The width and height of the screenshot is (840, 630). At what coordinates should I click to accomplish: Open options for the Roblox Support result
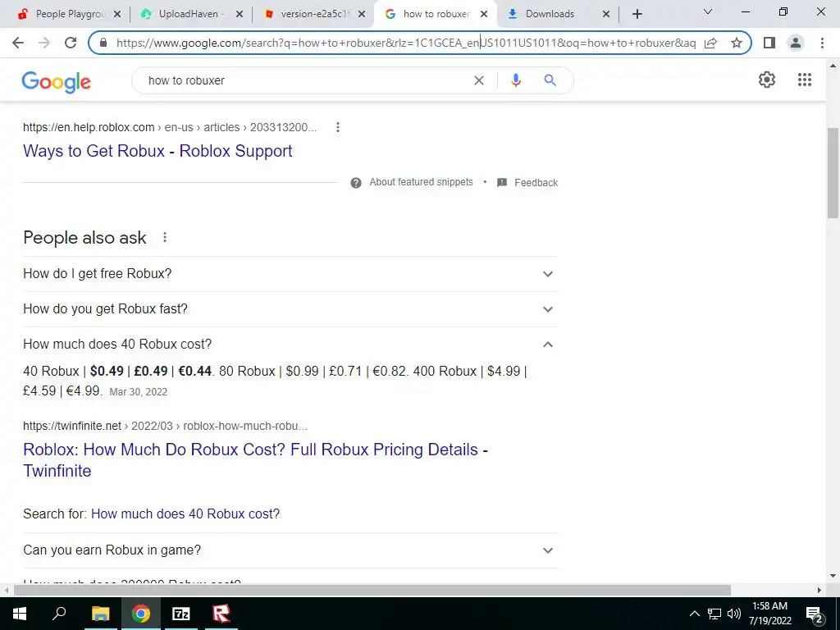337,127
